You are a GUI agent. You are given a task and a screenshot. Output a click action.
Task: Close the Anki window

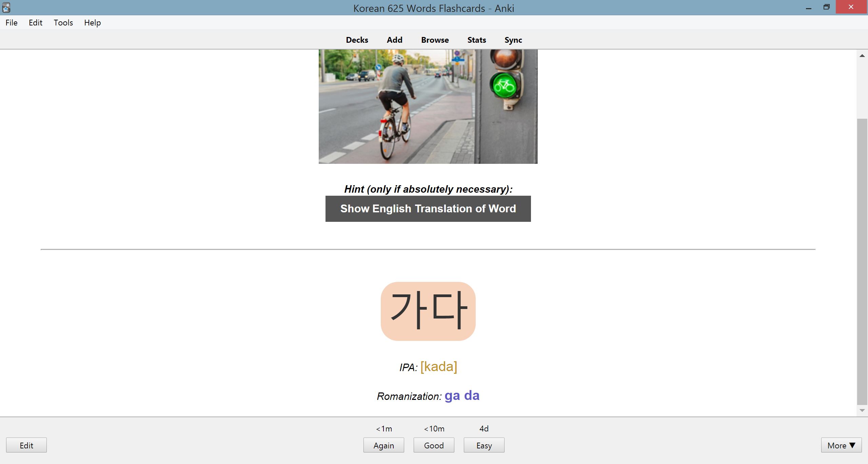tap(851, 7)
